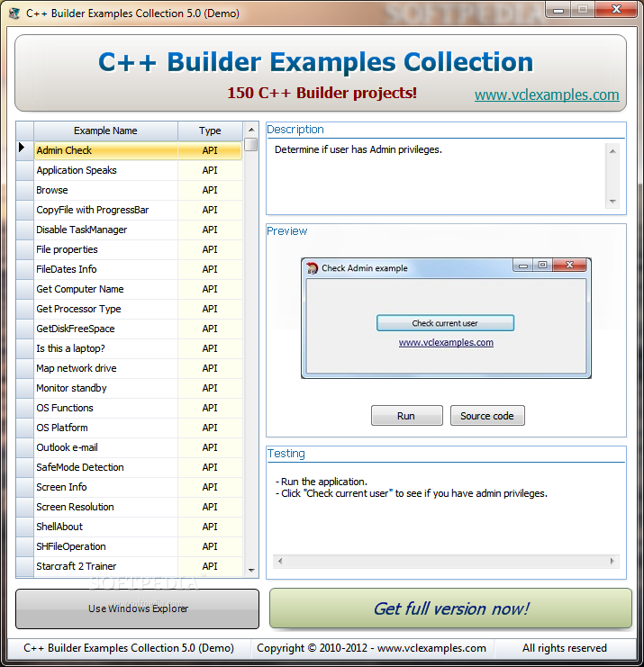
Task: Click the row indicator arrow beside Admin Check
Action: tap(22, 148)
